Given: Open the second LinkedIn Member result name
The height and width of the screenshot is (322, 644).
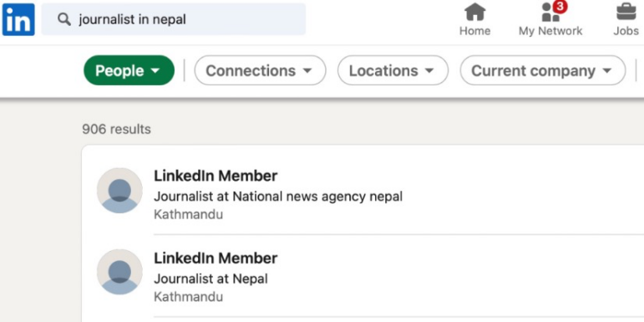Looking at the screenshot, I should coord(216,258).
